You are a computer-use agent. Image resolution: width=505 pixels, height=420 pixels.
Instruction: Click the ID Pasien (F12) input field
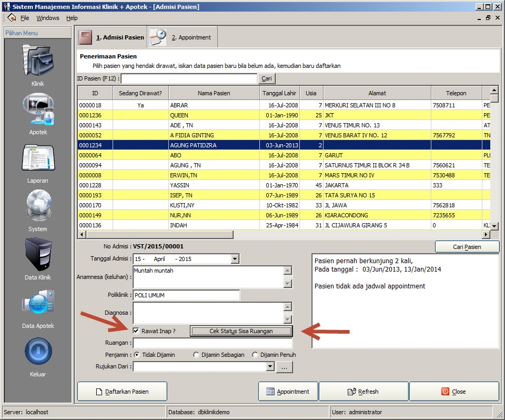pos(189,78)
